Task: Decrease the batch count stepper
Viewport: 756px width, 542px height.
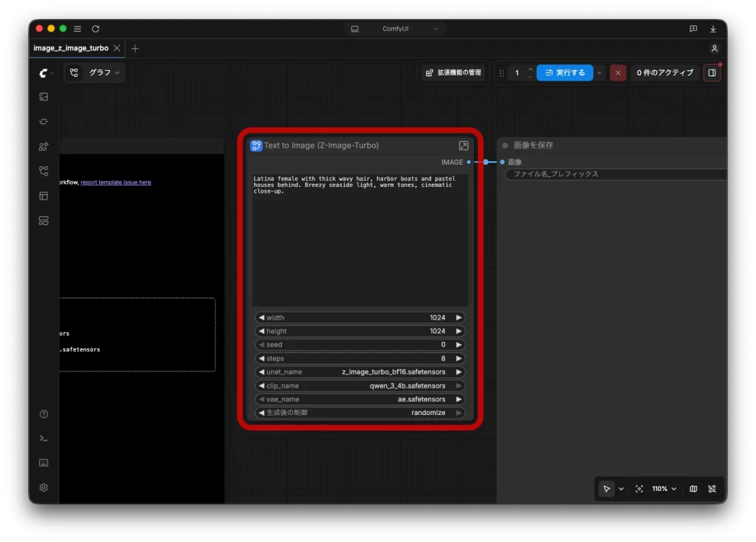Action: (530, 76)
